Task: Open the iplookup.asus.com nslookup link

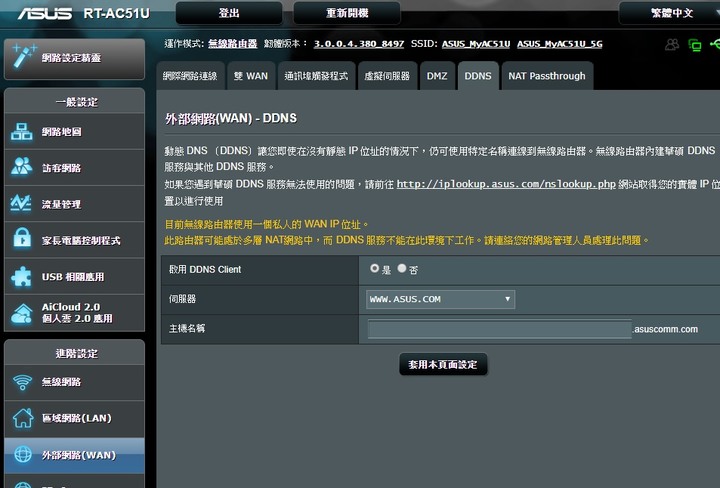Action: (506, 184)
